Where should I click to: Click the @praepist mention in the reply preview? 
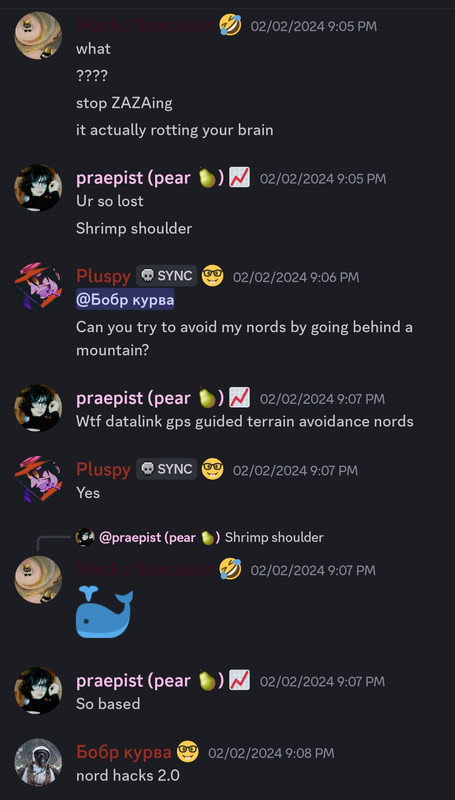point(160,537)
